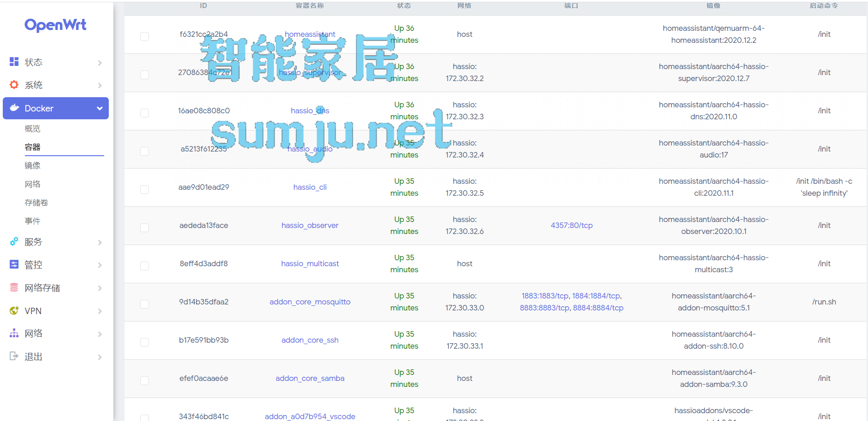Open port mapping 1884:1884/tcp link
The width and height of the screenshot is (868, 421).
pos(596,296)
